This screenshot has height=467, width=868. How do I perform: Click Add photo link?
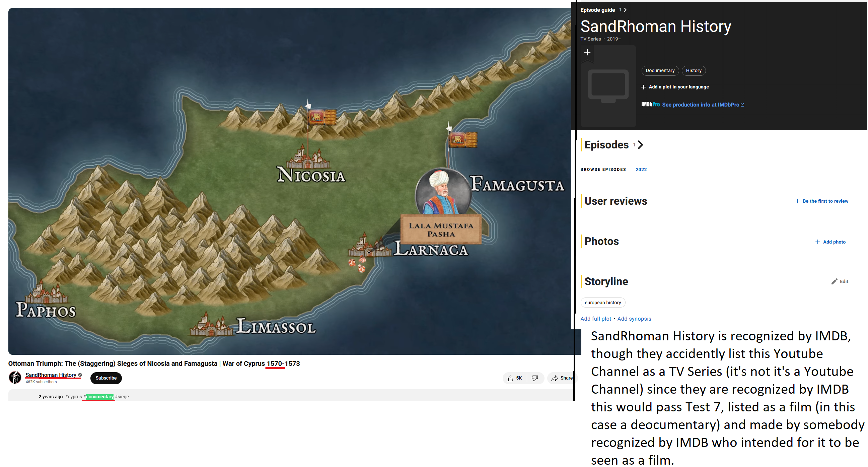point(834,242)
